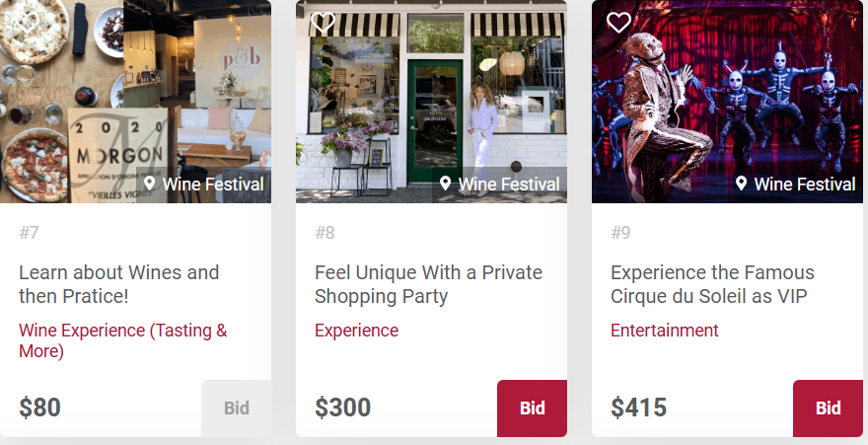Favorite the wine learning item with heart
The height and width of the screenshot is (445, 868).
pyautogui.click(x=28, y=21)
